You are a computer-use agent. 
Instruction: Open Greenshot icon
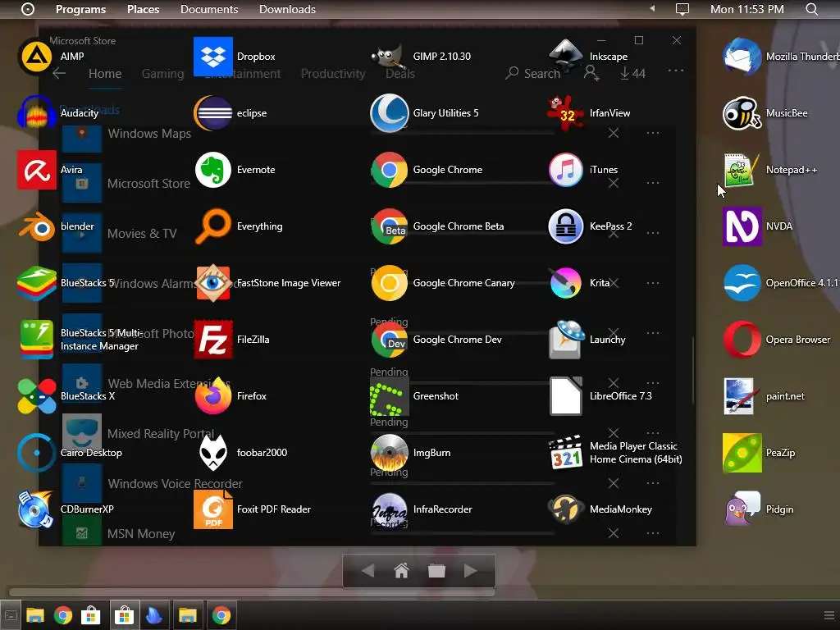[x=389, y=396]
